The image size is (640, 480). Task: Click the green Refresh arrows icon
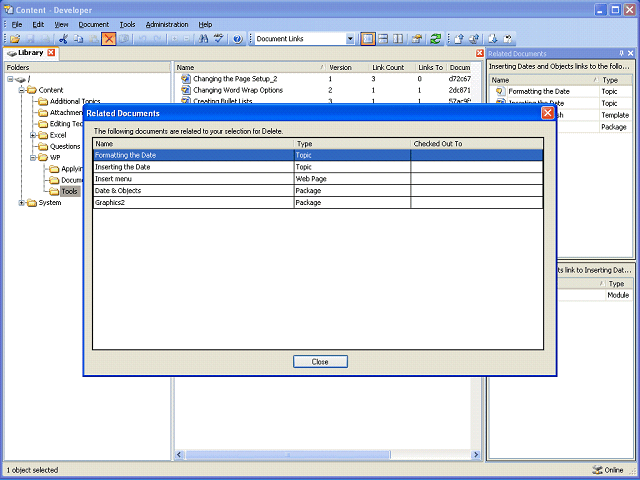(x=436, y=39)
